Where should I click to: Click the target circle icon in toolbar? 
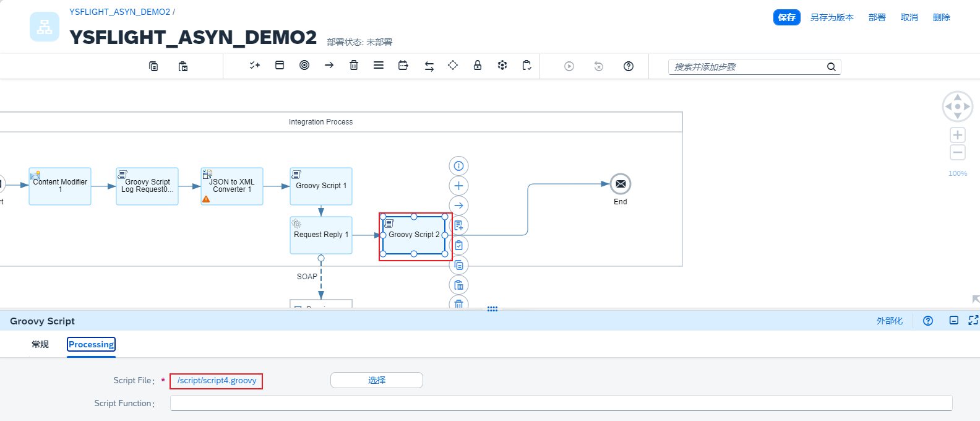[x=304, y=65]
